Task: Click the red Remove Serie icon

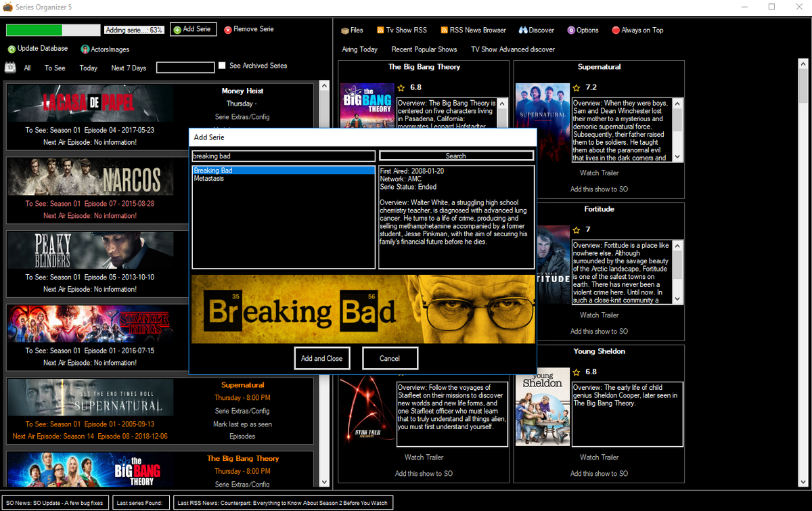Action: tap(228, 30)
